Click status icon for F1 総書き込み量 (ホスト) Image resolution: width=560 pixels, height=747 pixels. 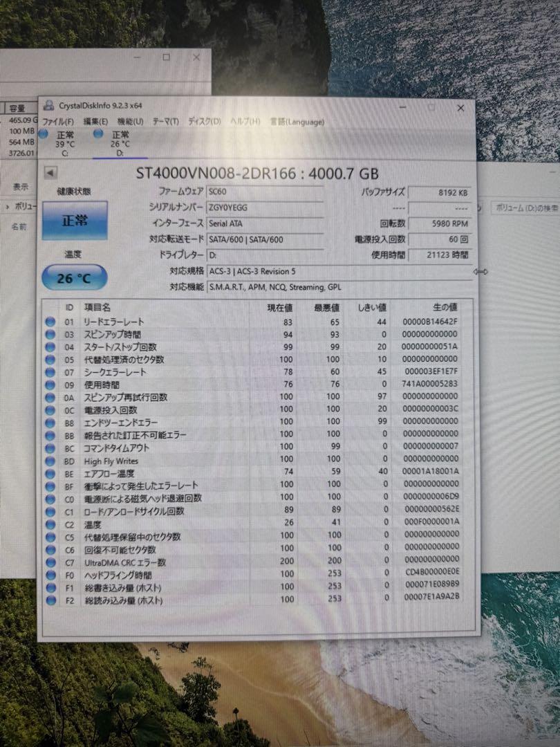click(50, 588)
